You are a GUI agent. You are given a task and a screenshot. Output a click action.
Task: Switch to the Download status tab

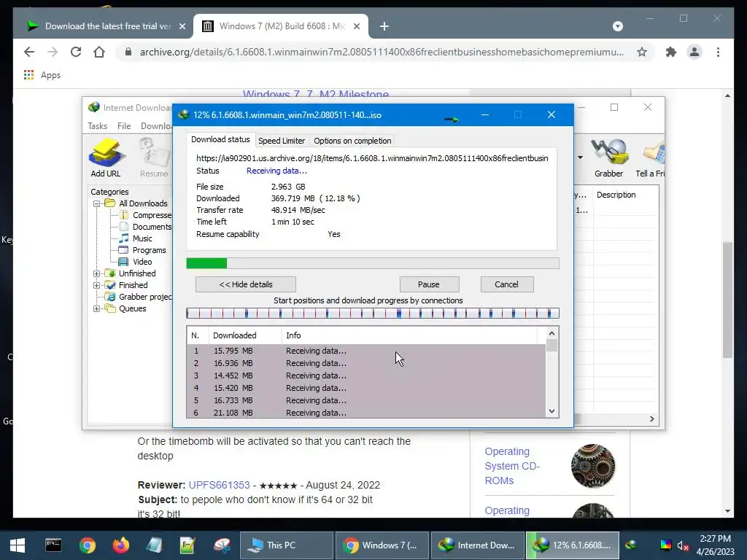pyautogui.click(x=220, y=139)
